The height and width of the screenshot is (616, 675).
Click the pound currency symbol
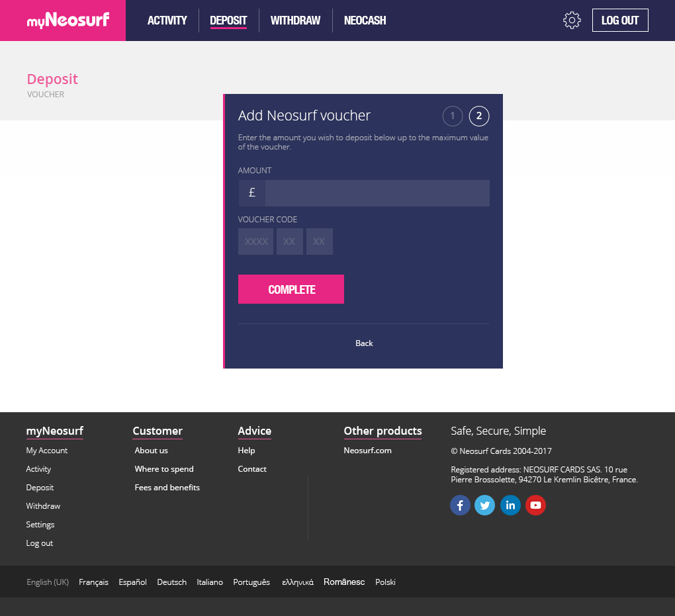click(252, 193)
